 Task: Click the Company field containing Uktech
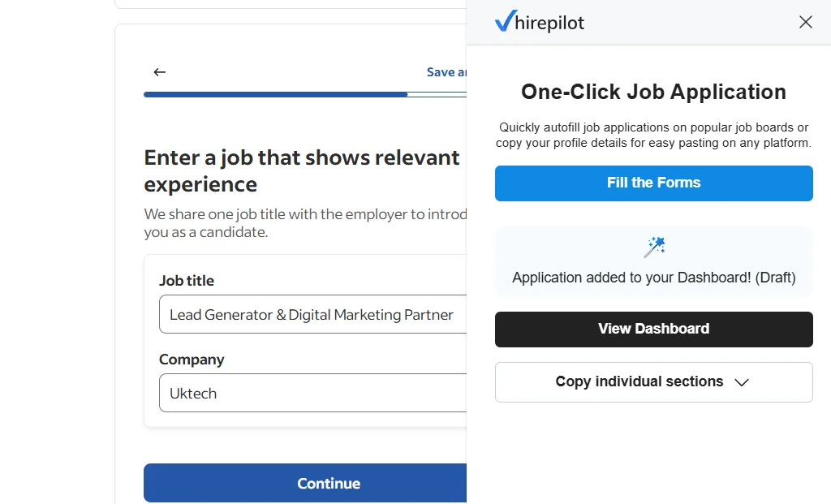(x=312, y=393)
